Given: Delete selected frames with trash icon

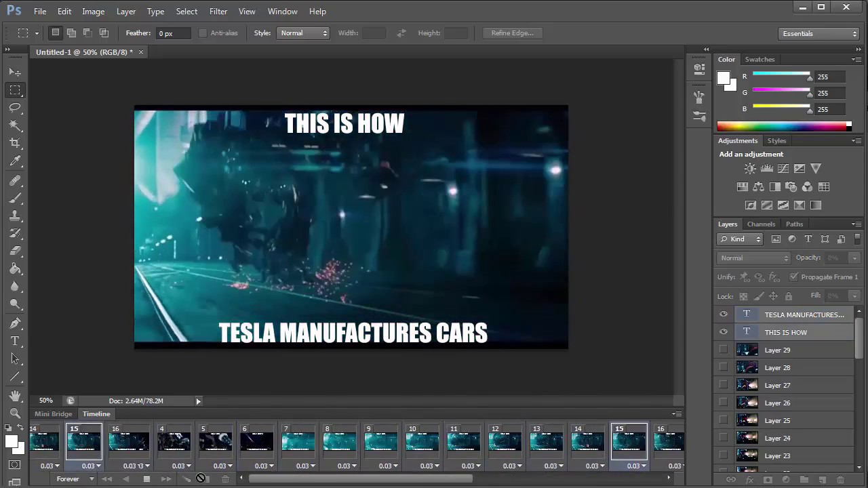Looking at the screenshot, I should pos(225,479).
